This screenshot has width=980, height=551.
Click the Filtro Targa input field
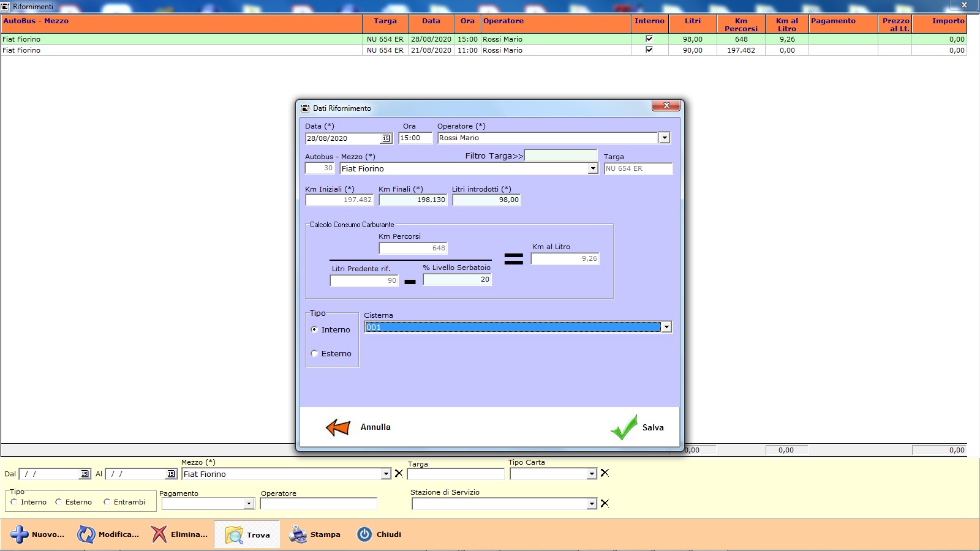(560, 156)
